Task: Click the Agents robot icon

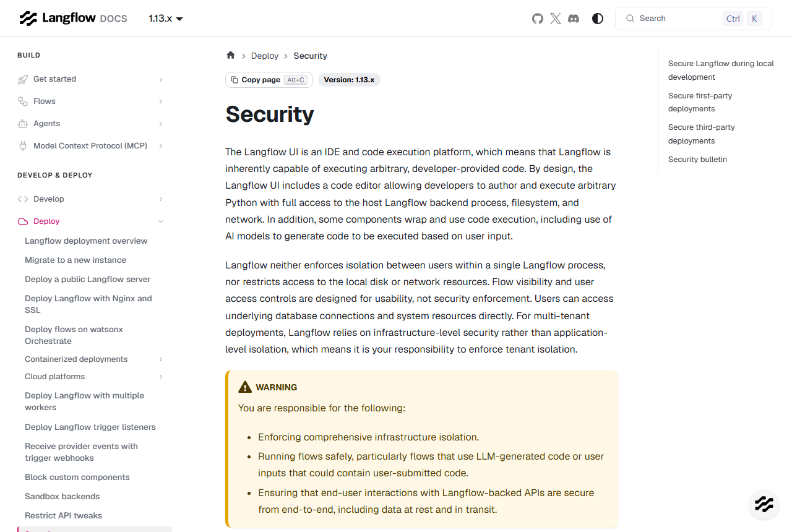Action: (23, 124)
